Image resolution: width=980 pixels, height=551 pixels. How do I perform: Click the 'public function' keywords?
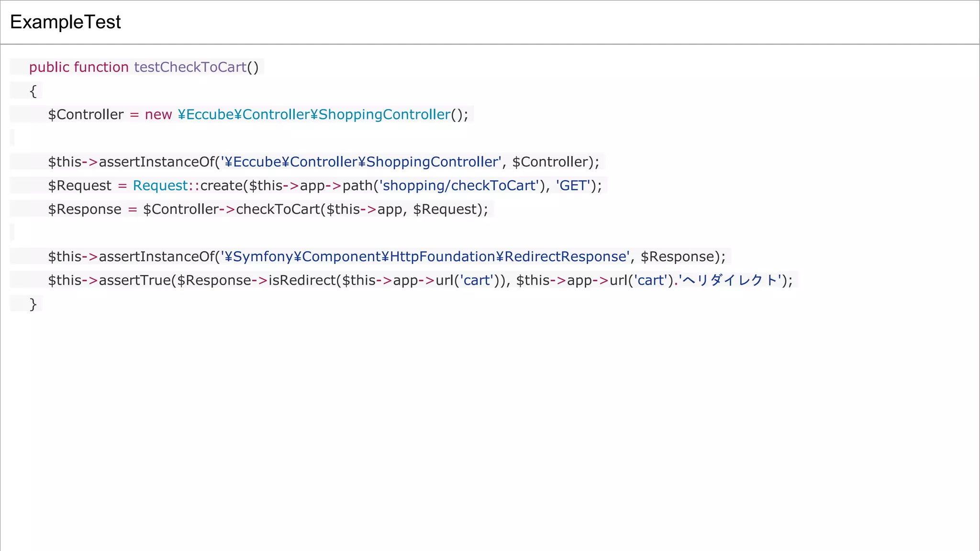click(x=79, y=67)
